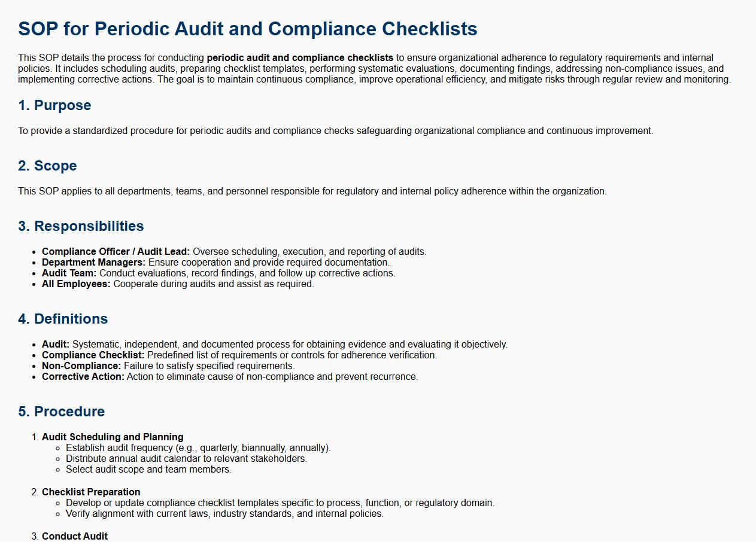Click the "Corrective Action" definition term

[x=83, y=377]
